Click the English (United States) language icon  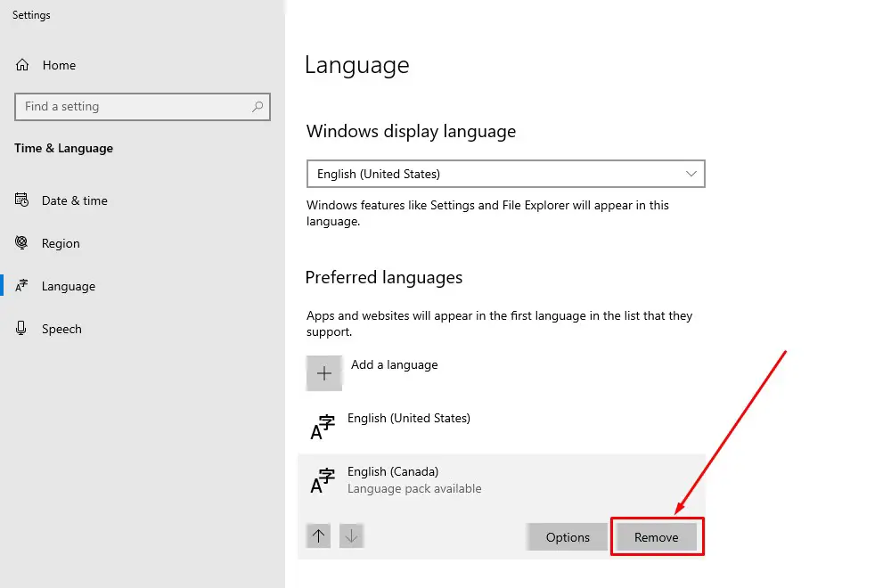pos(323,428)
